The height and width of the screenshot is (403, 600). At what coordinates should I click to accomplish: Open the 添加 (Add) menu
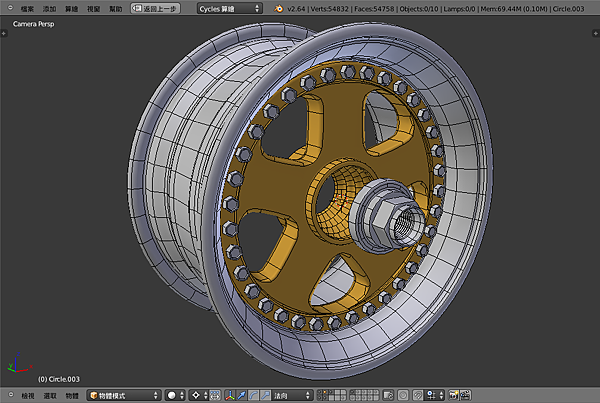(x=49, y=8)
